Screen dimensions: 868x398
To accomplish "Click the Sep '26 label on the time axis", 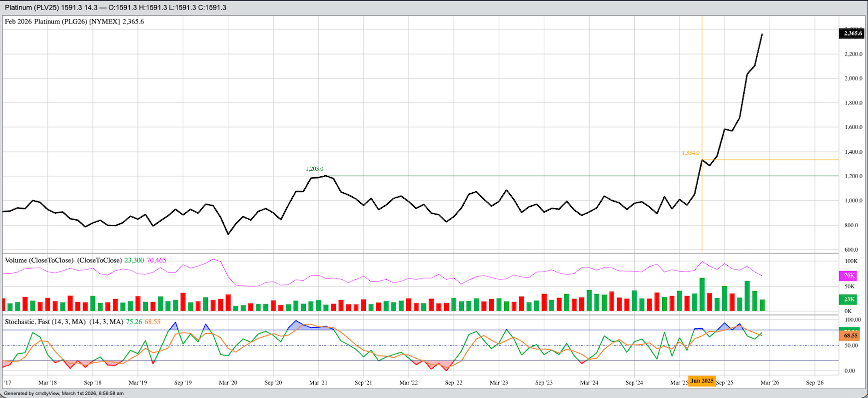I will pos(815,383).
